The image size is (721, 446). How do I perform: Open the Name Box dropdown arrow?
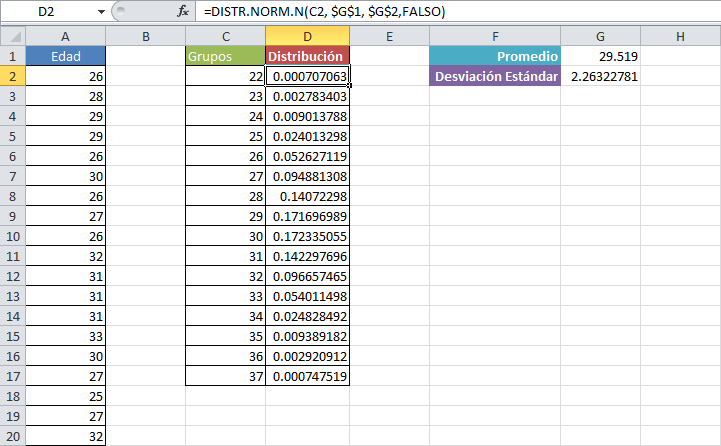[x=102, y=12]
